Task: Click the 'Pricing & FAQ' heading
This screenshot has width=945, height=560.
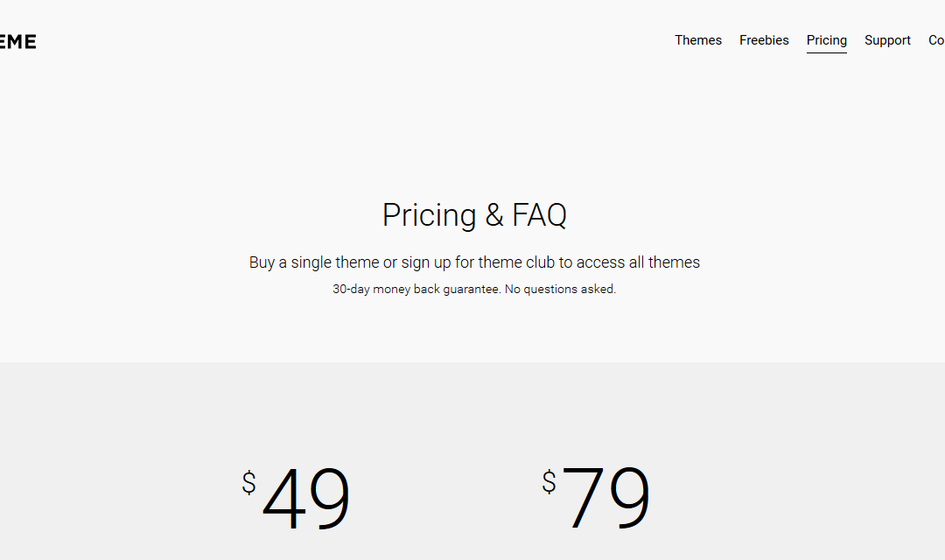Action: coord(474,215)
